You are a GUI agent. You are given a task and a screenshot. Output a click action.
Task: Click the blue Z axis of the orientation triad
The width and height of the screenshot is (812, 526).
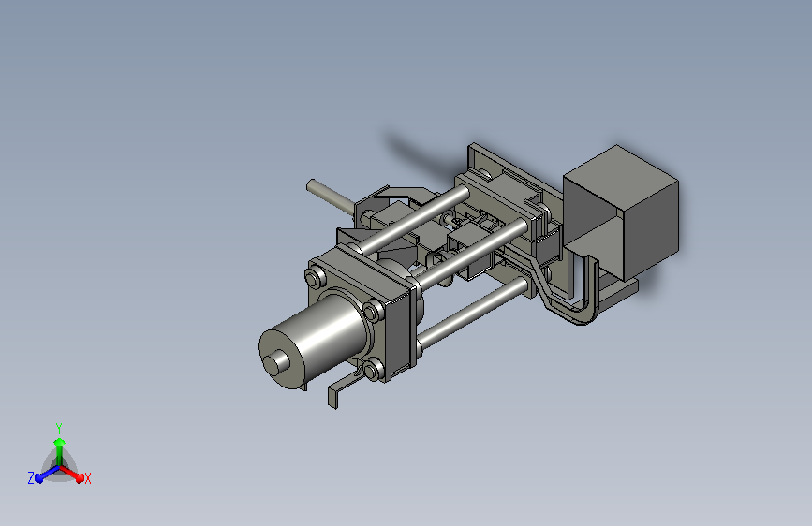pos(47,475)
